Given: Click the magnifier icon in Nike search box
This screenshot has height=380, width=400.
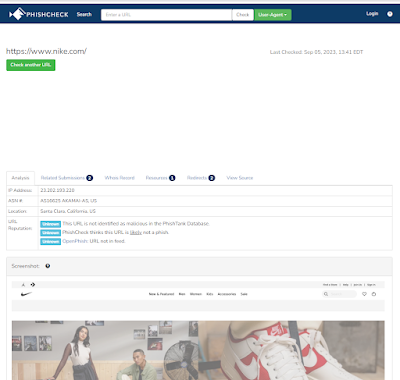Looking at the screenshot, I should (x=326, y=294).
